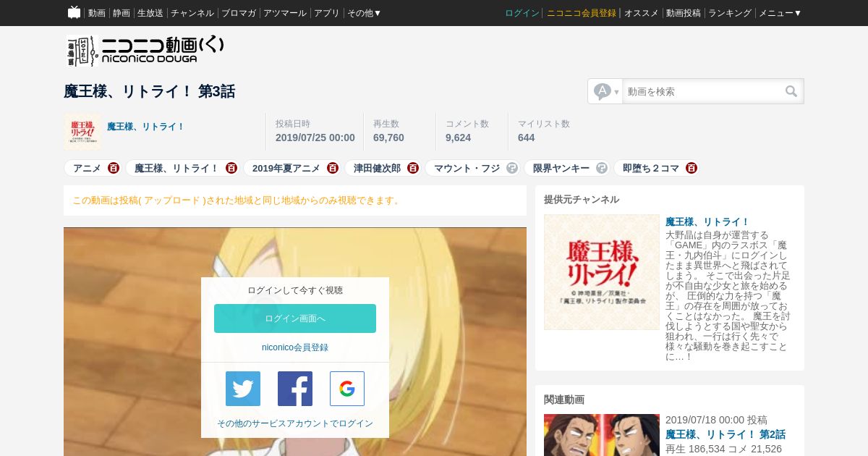Click the 関連動画 section heading
The width and height of the screenshot is (868, 456).
pyautogui.click(x=564, y=400)
